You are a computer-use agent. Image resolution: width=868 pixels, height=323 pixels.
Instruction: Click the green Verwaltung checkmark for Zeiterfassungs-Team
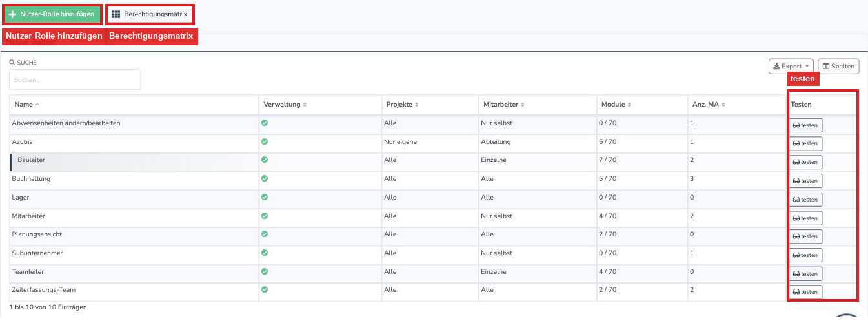click(x=265, y=289)
